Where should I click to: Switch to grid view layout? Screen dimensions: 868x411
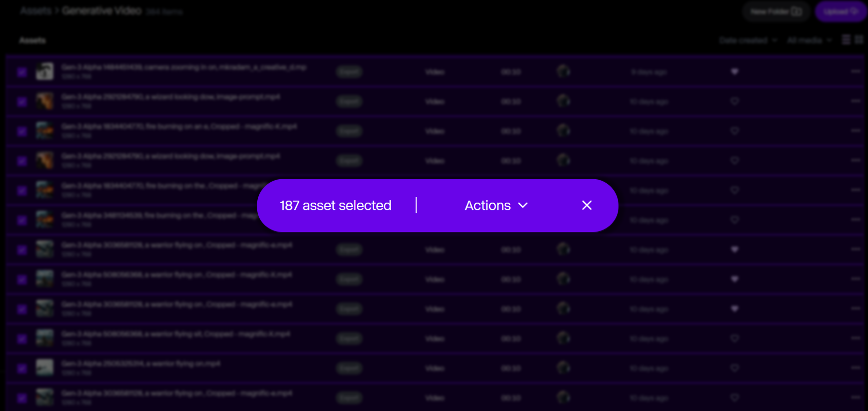tap(859, 40)
